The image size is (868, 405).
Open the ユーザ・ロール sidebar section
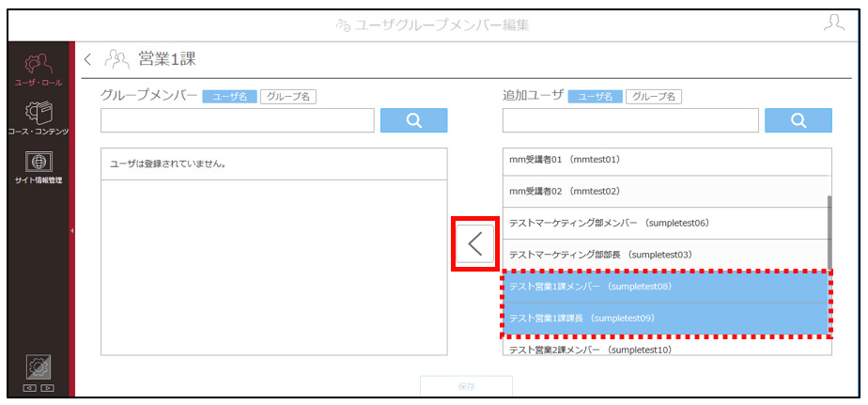[39, 70]
